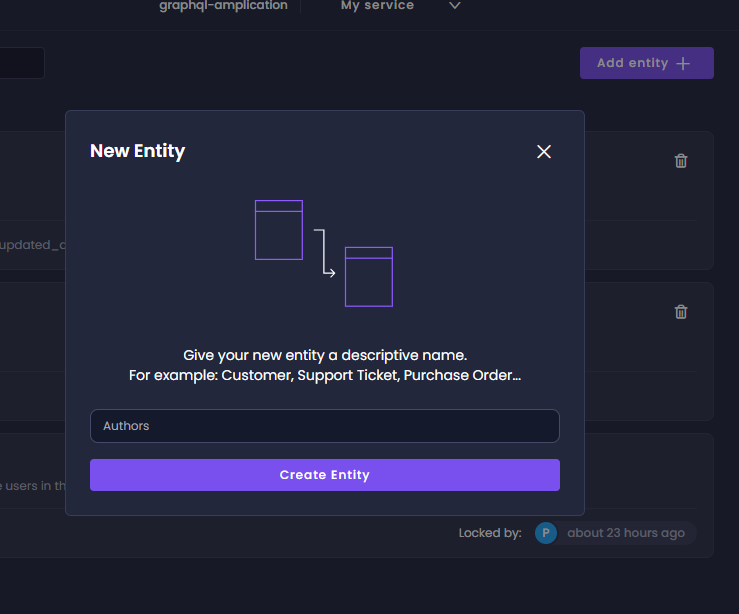Click the arrow connecting the two tables
The width and height of the screenshot is (739, 614).
click(x=324, y=253)
